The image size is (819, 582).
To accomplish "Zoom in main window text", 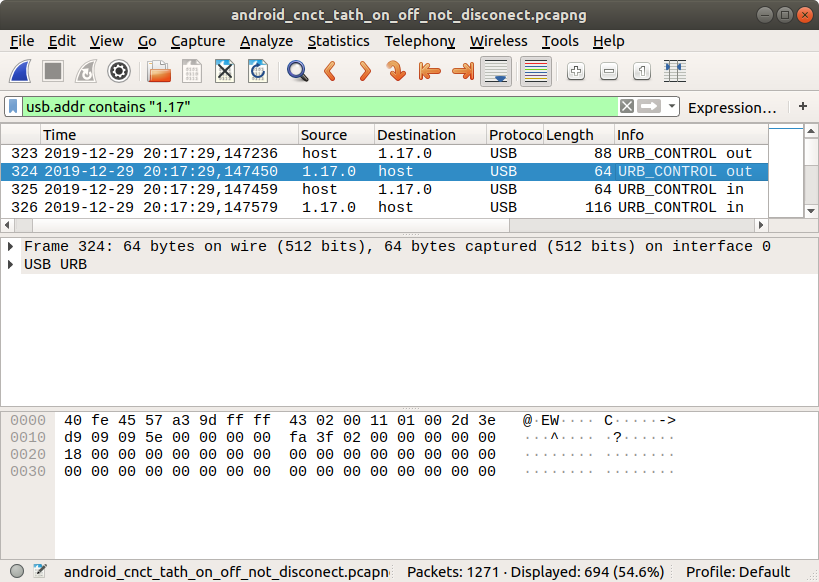I will pos(576,72).
